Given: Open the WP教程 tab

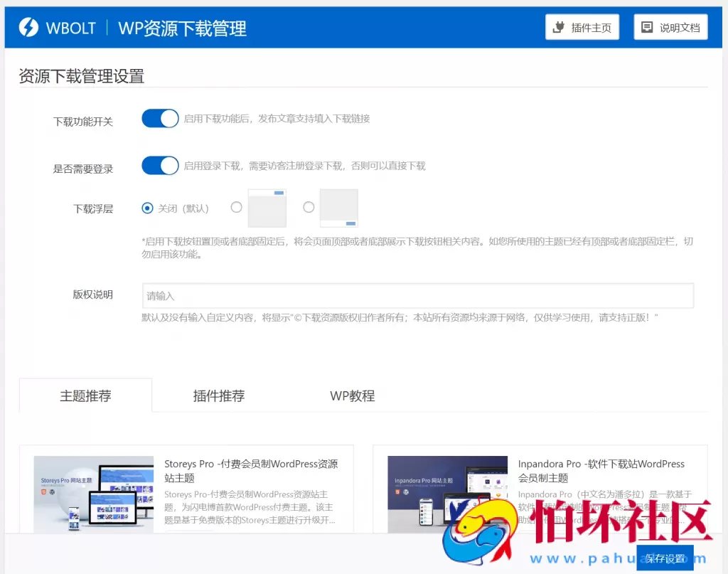Looking at the screenshot, I should coord(353,396).
